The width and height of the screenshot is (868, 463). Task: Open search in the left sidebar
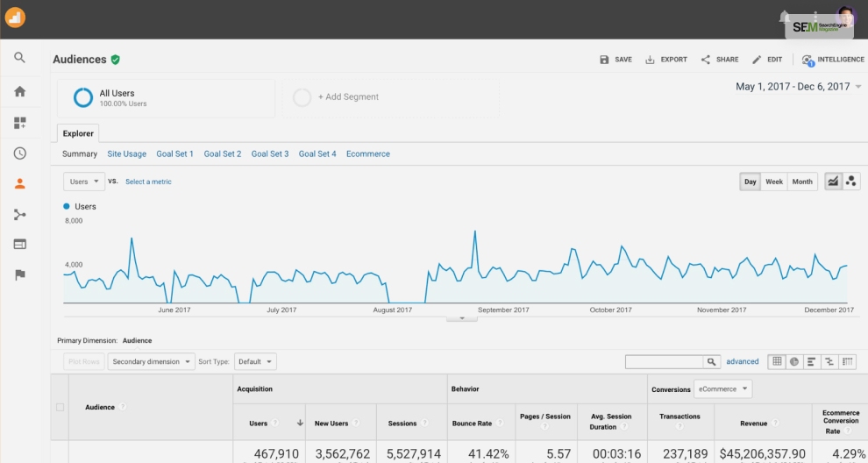20,58
